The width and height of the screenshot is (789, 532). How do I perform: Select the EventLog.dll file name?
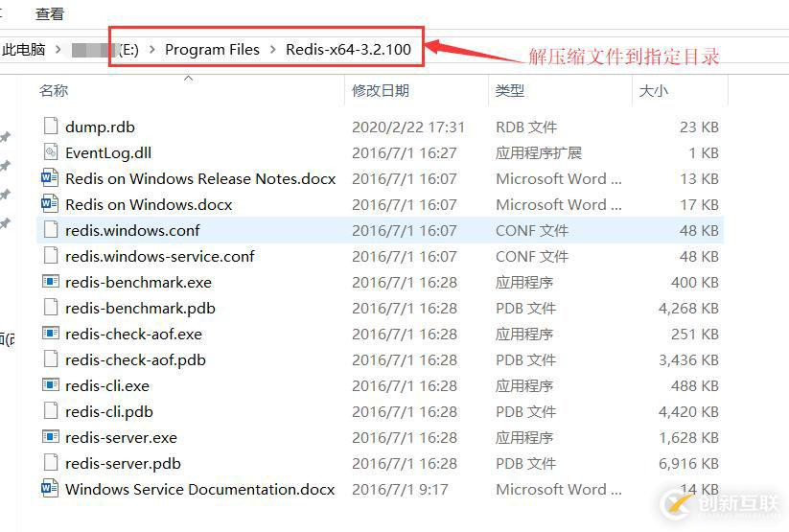coord(108,152)
